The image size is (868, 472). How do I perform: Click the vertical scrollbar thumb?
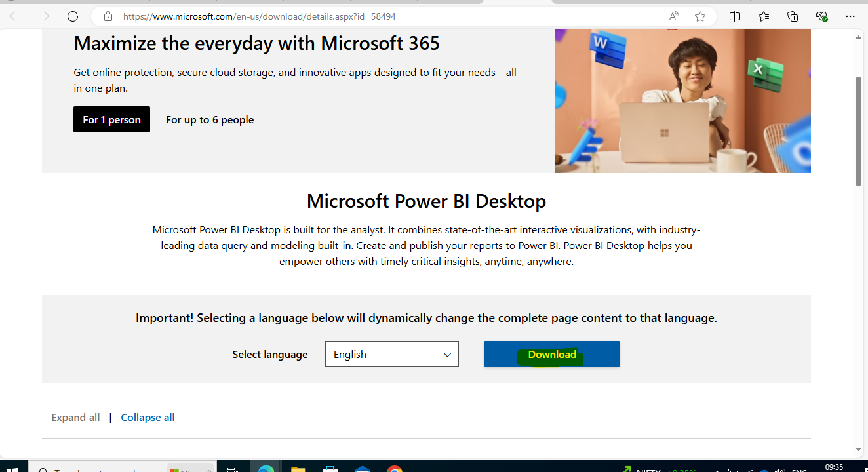click(x=858, y=131)
